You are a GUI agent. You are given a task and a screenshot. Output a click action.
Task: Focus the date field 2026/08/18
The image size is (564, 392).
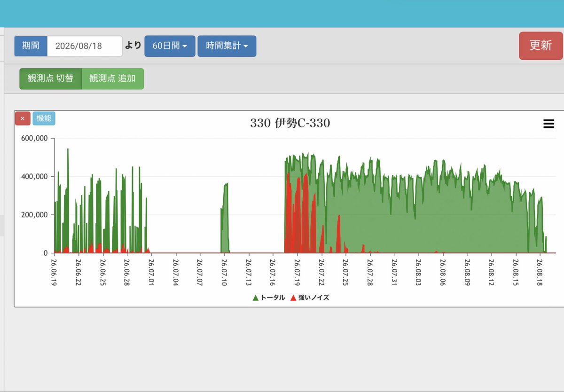tap(85, 46)
